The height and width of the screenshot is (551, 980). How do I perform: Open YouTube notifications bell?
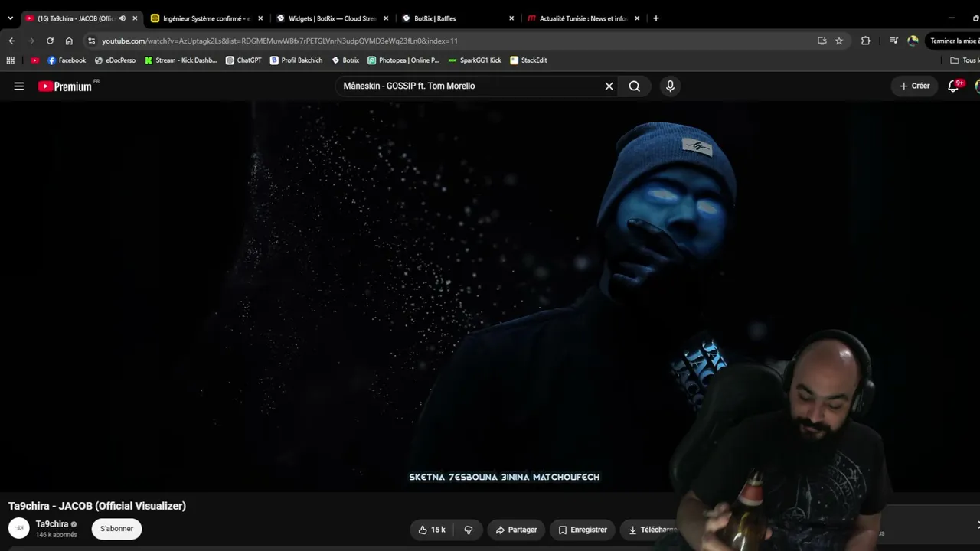point(954,86)
